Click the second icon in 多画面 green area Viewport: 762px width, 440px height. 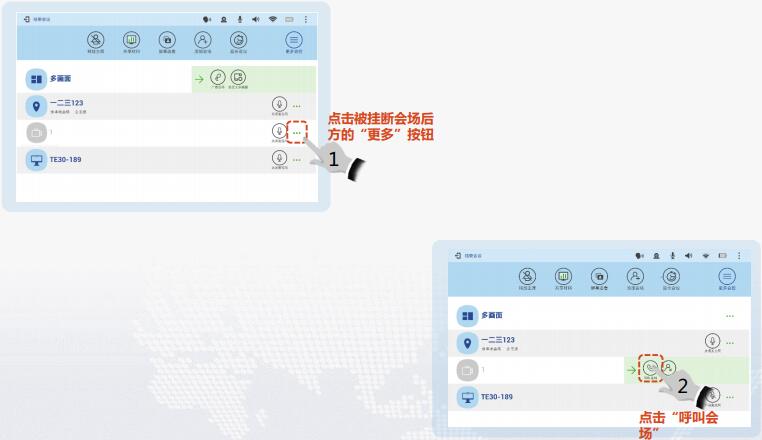coord(238,78)
